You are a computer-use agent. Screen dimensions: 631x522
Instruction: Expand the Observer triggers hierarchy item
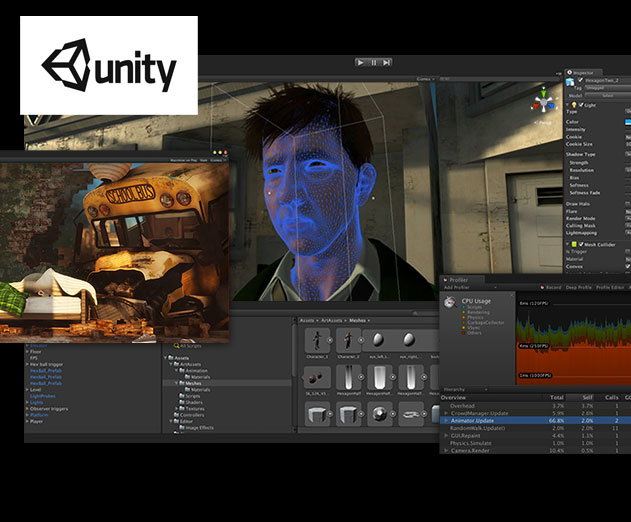pos(27,409)
